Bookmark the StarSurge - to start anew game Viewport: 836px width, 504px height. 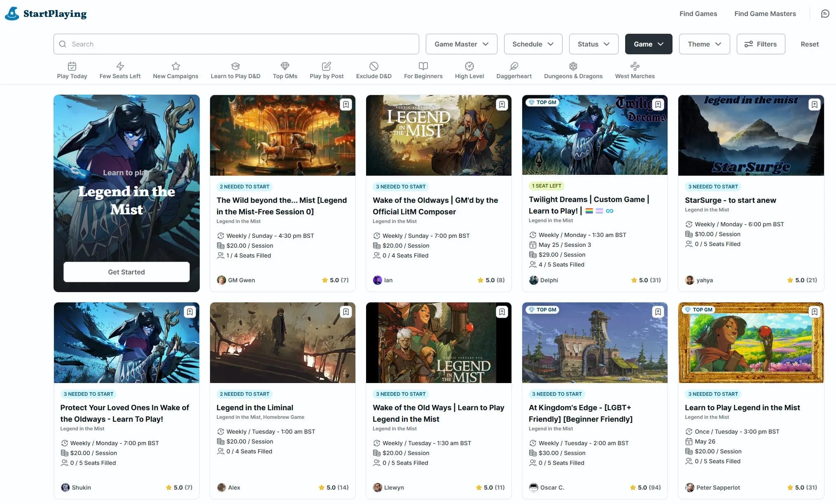tap(815, 105)
